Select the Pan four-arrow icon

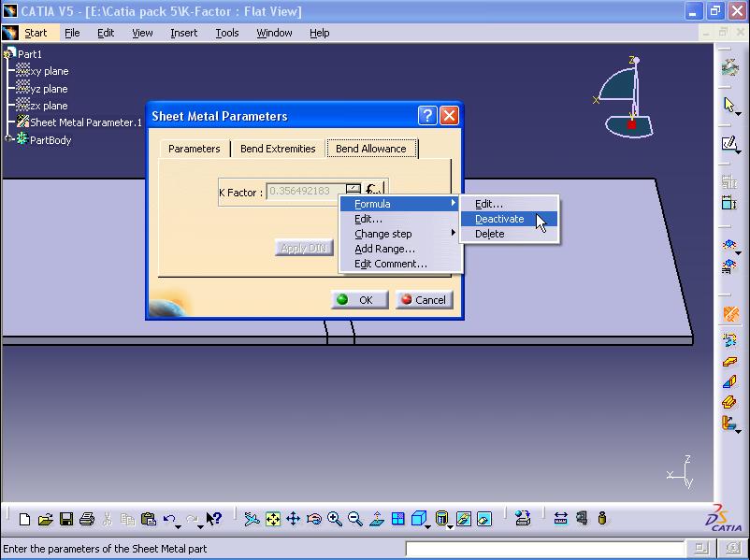click(294, 519)
